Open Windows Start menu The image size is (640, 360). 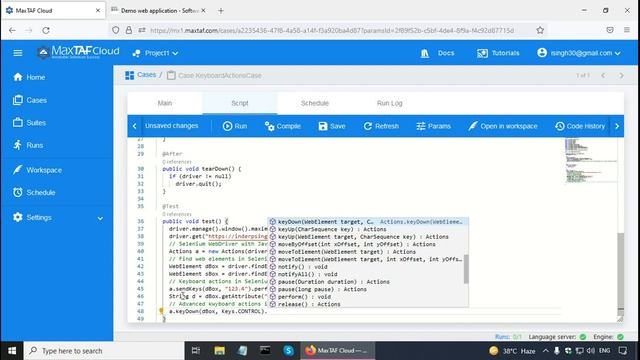(12, 351)
